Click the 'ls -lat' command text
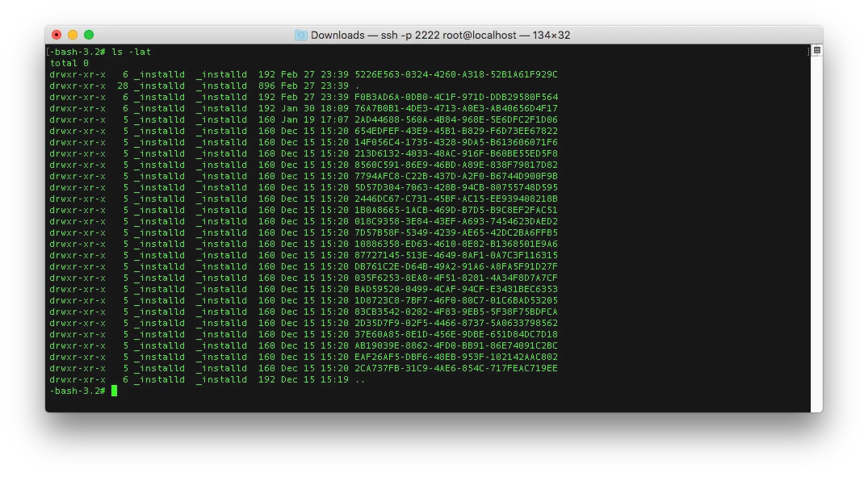This screenshot has width=868, height=477. pyautogui.click(x=131, y=52)
